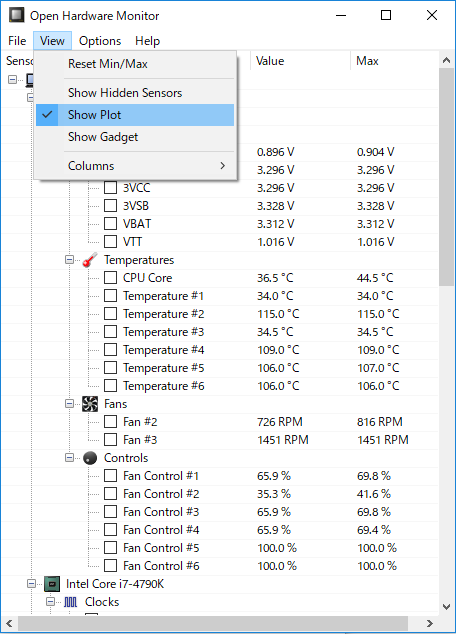Click the horizontal scrollbar right arrow
Screen dimensions: 456x634
click(x=430, y=623)
